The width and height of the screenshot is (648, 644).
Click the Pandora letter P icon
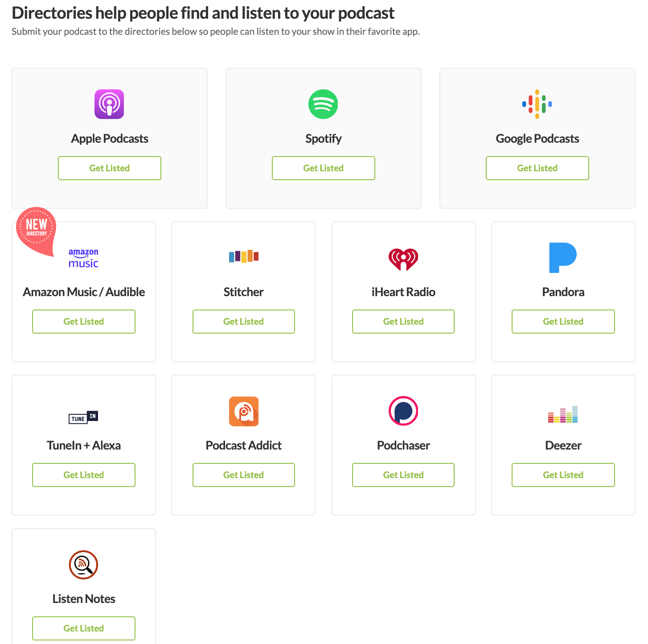[563, 257]
